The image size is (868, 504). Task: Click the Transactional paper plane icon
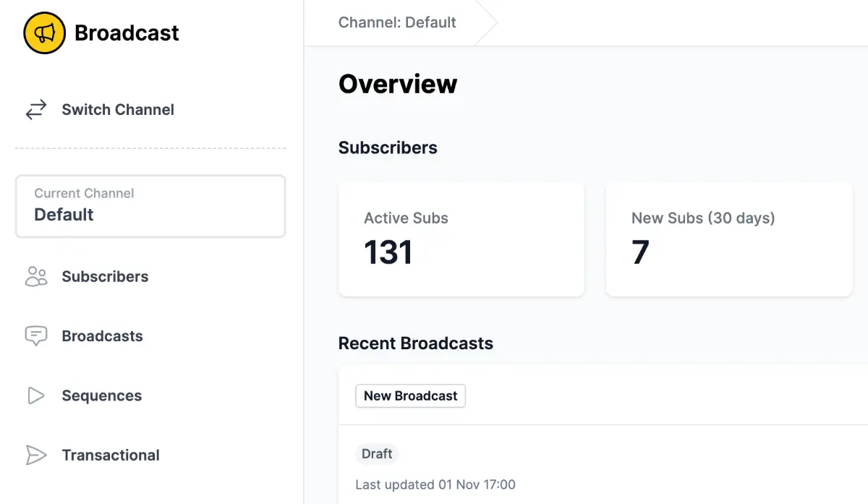tap(36, 455)
